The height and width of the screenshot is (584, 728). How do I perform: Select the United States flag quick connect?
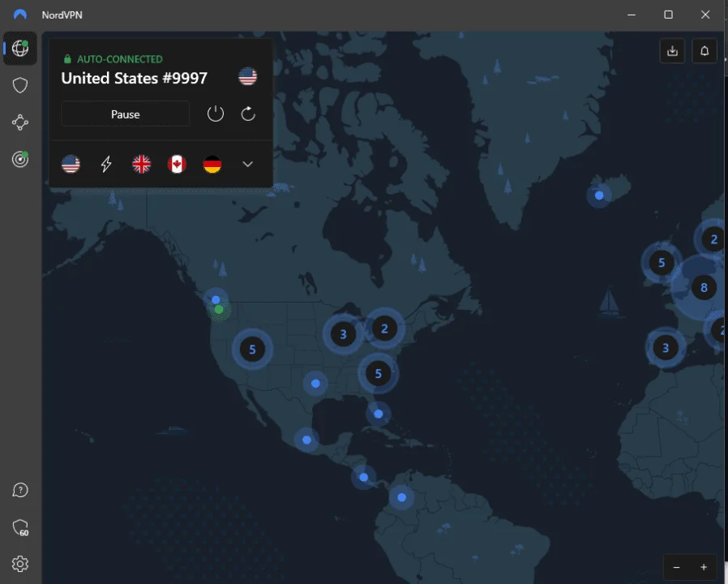(x=71, y=164)
